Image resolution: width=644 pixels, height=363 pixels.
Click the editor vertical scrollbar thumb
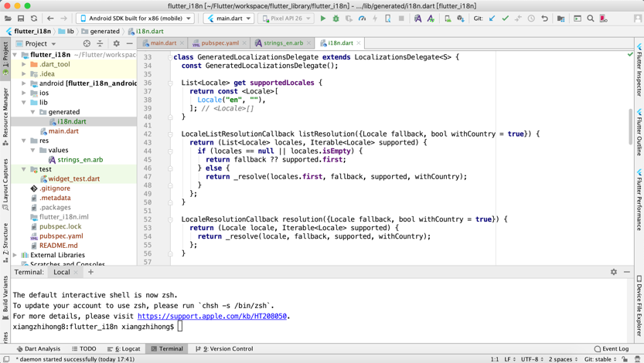tap(630, 127)
